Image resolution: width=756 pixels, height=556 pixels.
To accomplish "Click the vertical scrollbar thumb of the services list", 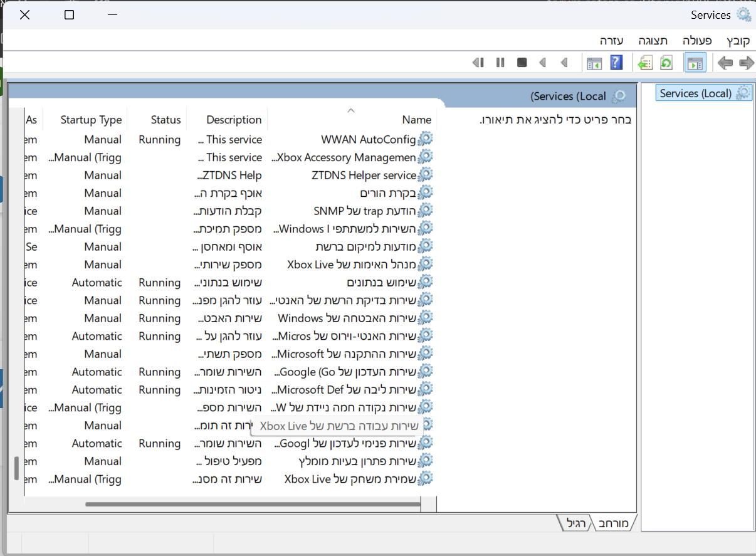I will pyautogui.click(x=17, y=468).
